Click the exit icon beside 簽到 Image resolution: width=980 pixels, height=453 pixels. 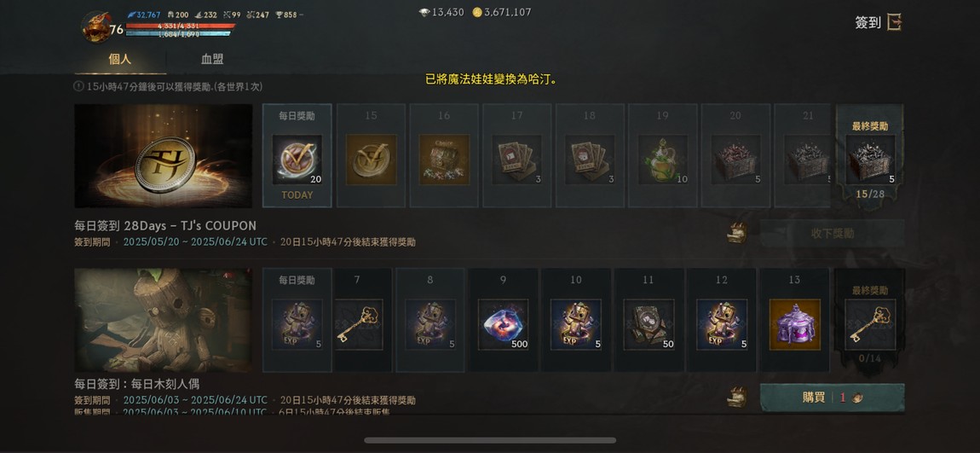(x=895, y=22)
